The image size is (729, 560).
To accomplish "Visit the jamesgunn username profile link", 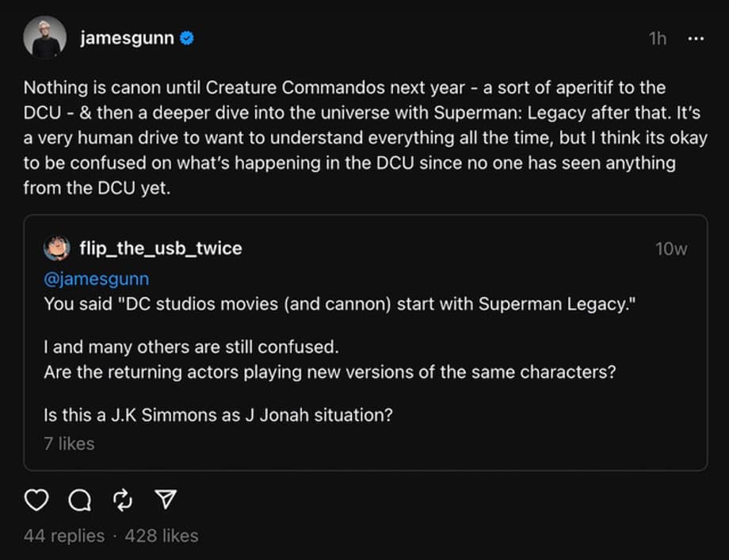I will 127,38.
